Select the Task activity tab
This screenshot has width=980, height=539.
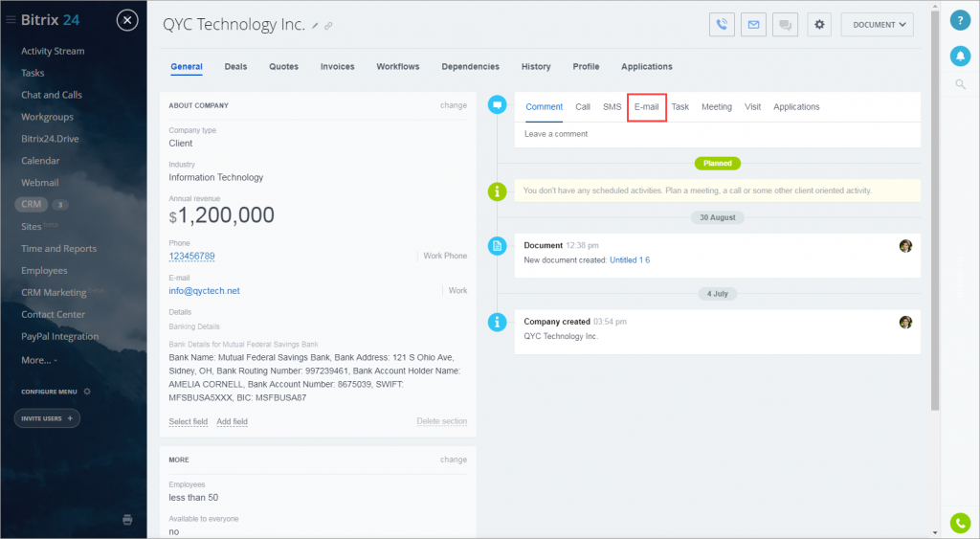coord(680,107)
